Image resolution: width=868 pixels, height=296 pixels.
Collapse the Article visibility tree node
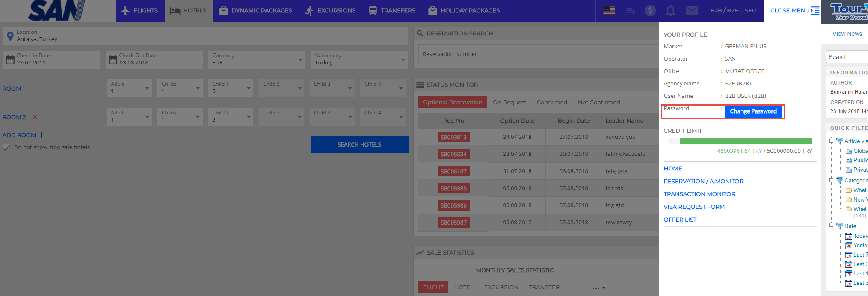click(x=831, y=141)
